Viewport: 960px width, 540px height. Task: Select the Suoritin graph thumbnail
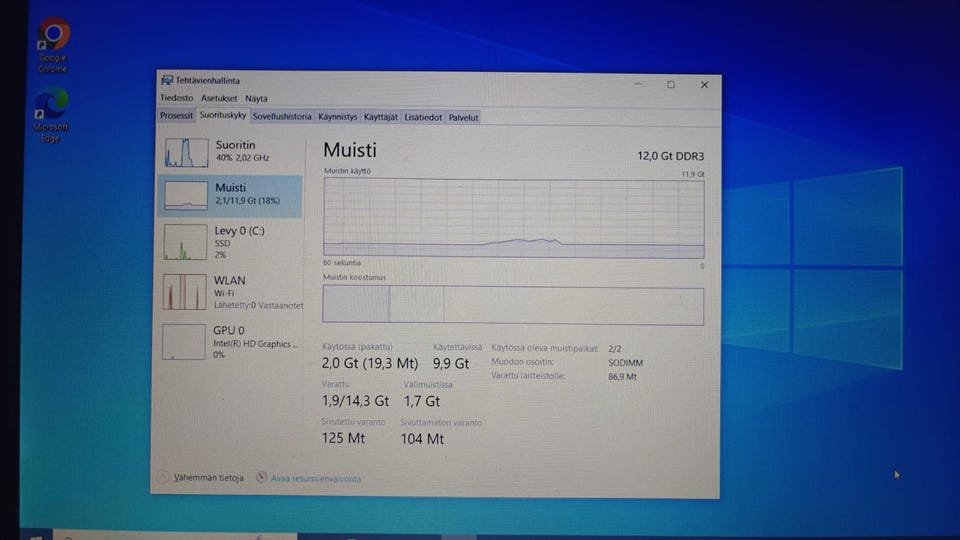(x=186, y=152)
